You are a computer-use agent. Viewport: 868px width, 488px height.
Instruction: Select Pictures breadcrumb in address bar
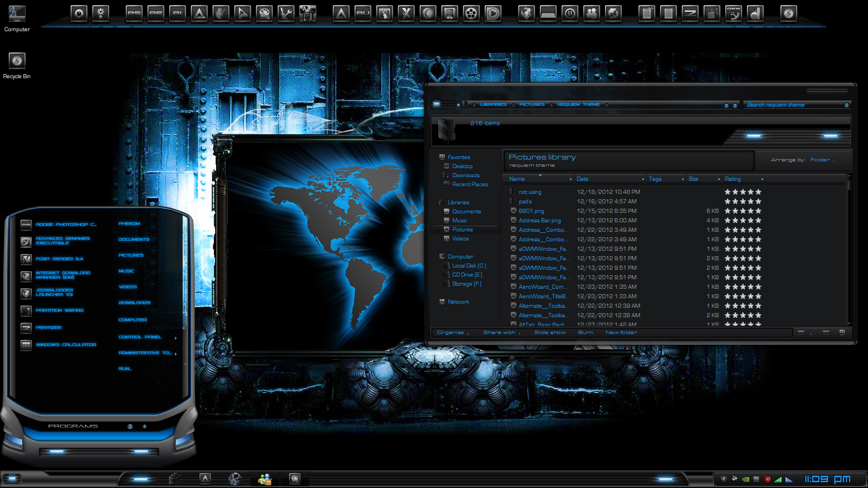tap(532, 104)
